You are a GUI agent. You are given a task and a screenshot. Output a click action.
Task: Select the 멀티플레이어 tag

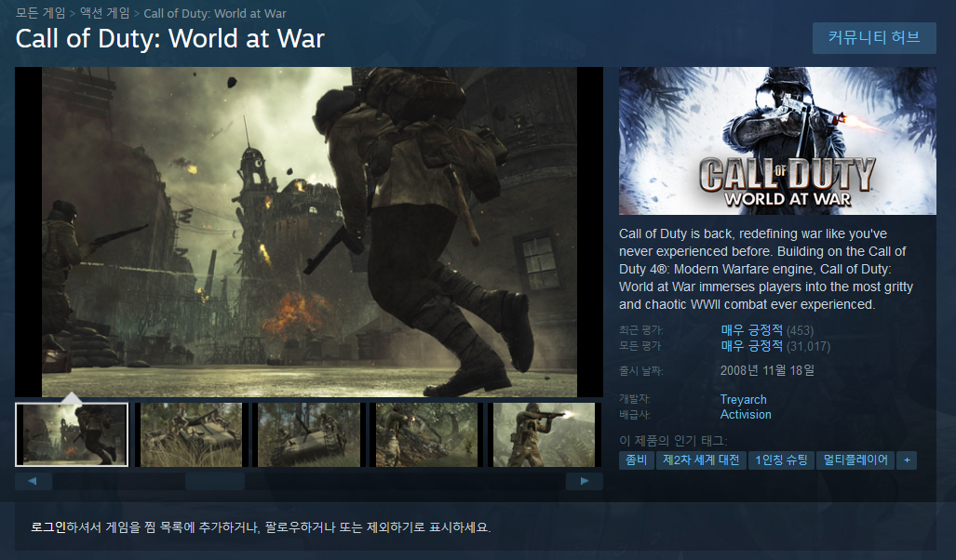tap(855, 460)
